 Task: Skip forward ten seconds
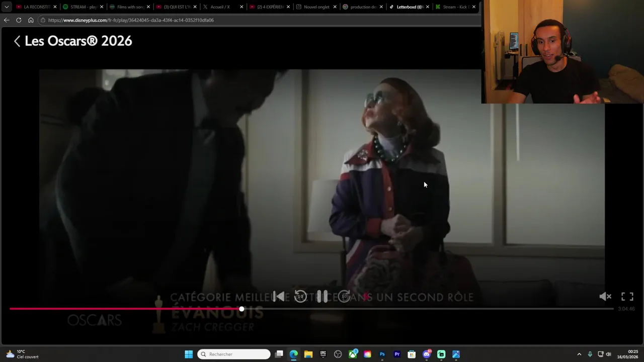pos(344,297)
